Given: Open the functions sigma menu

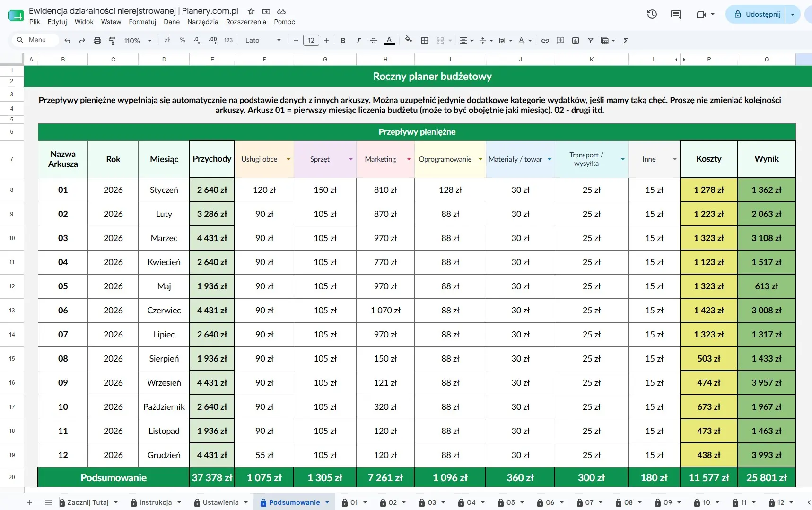Looking at the screenshot, I should (x=626, y=41).
